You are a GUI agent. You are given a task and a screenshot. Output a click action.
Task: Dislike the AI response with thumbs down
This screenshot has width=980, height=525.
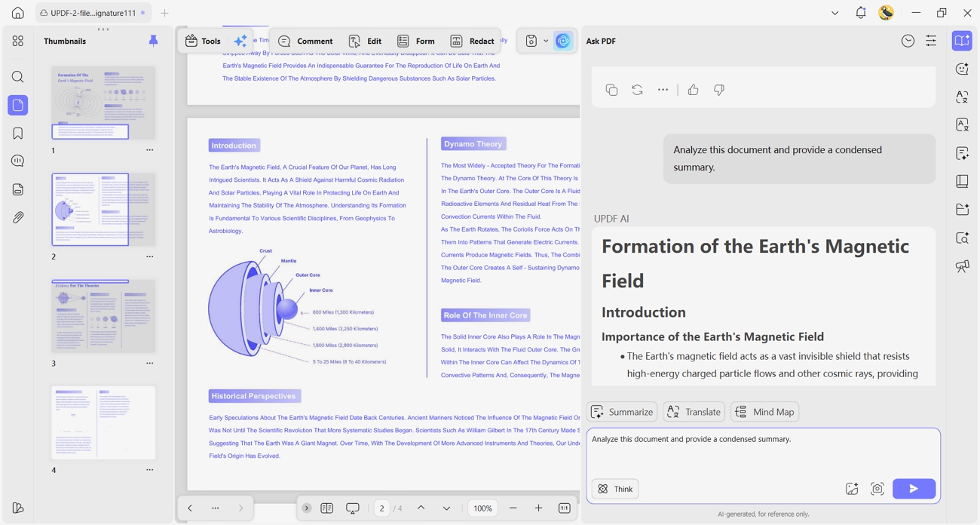719,90
